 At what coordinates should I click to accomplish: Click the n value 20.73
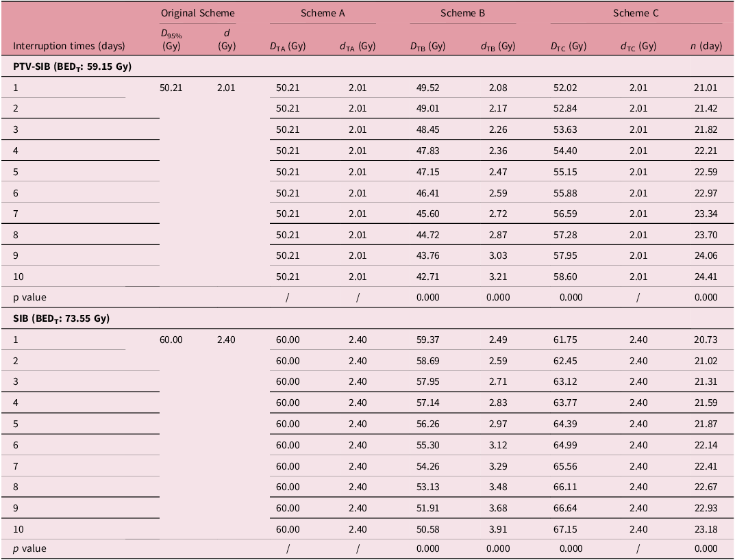(x=706, y=340)
